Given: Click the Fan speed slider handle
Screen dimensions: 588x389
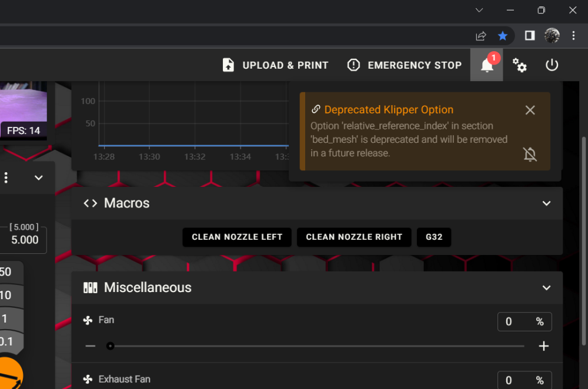Looking at the screenshot, I should 110,346.
